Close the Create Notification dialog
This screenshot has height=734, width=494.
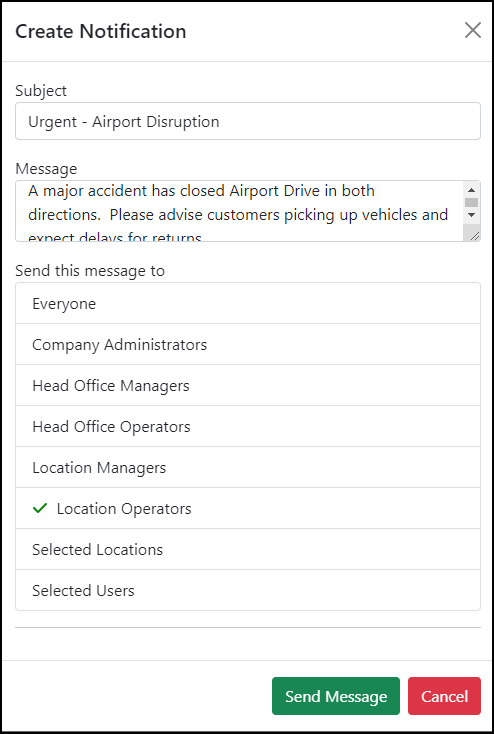point(472,30)
